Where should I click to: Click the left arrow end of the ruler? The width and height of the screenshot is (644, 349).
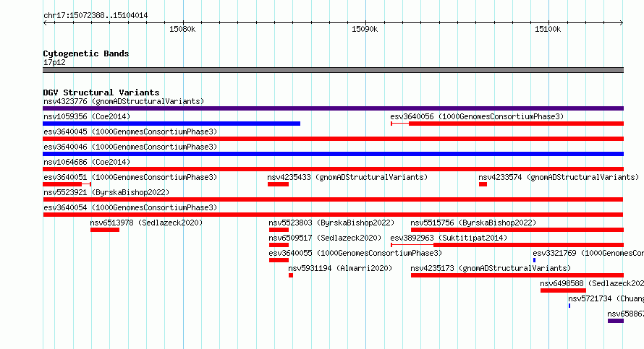pos(45,22)
